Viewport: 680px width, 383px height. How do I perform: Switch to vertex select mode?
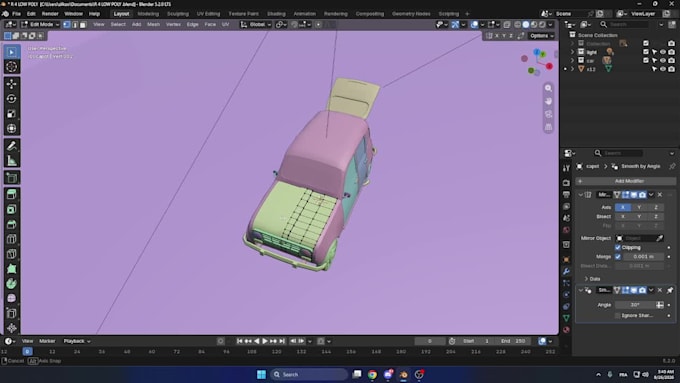coord(67,24)
